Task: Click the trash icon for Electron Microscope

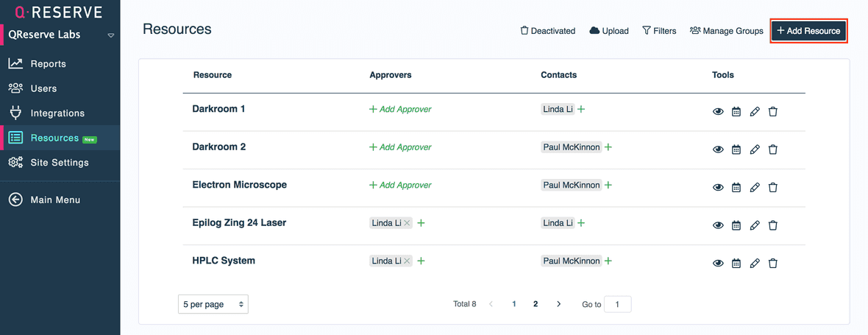Action: (x=773, y=187)
